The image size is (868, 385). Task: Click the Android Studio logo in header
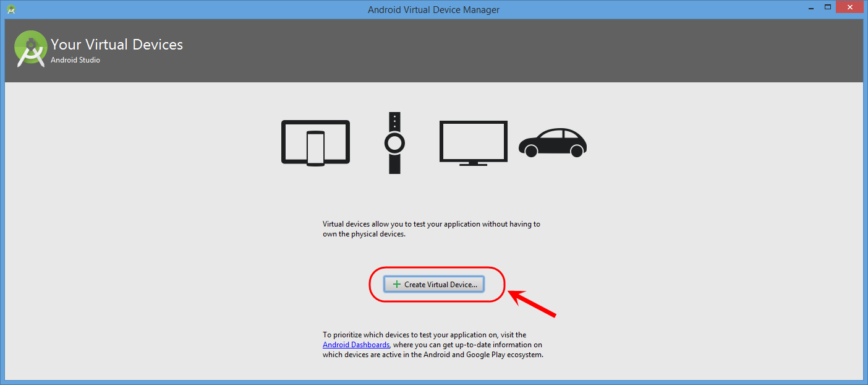point(30,49)
